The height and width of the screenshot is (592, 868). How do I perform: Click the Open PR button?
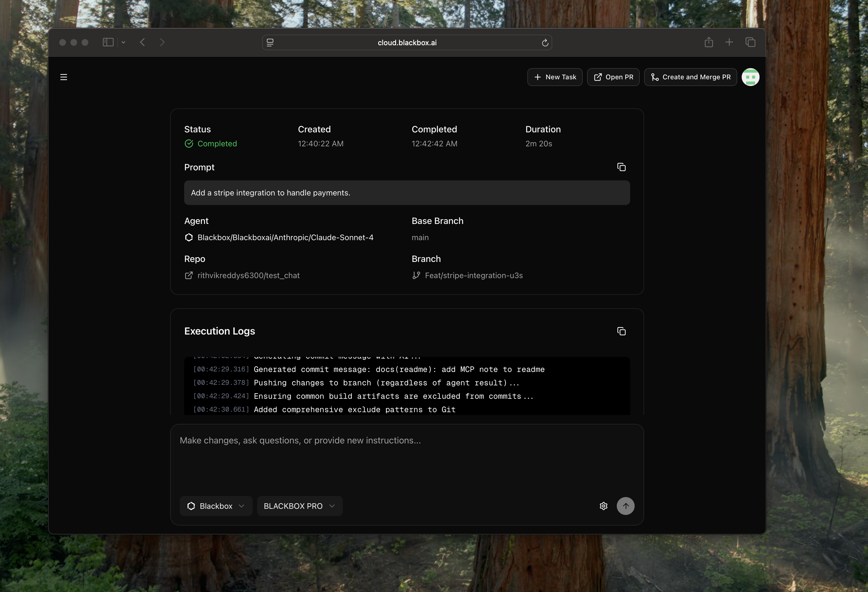tap(613, 77)
